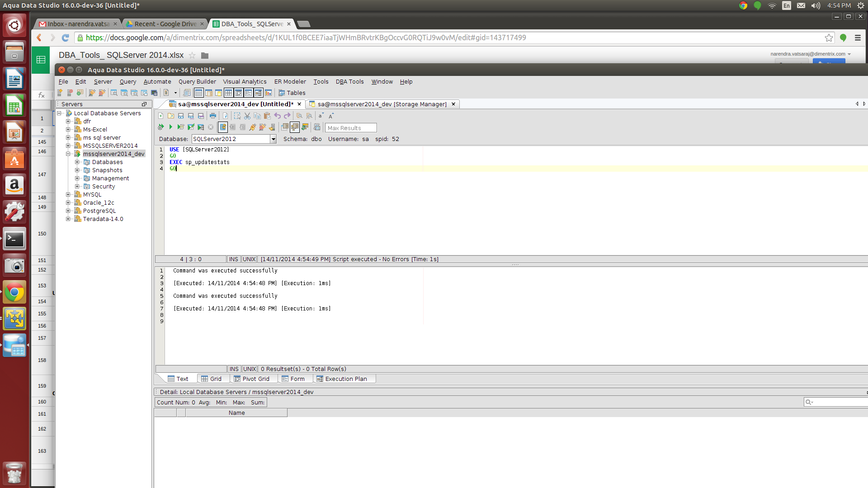Click the Tables toolbar button
The image size is (868, 488).
(x=292, y=93)
